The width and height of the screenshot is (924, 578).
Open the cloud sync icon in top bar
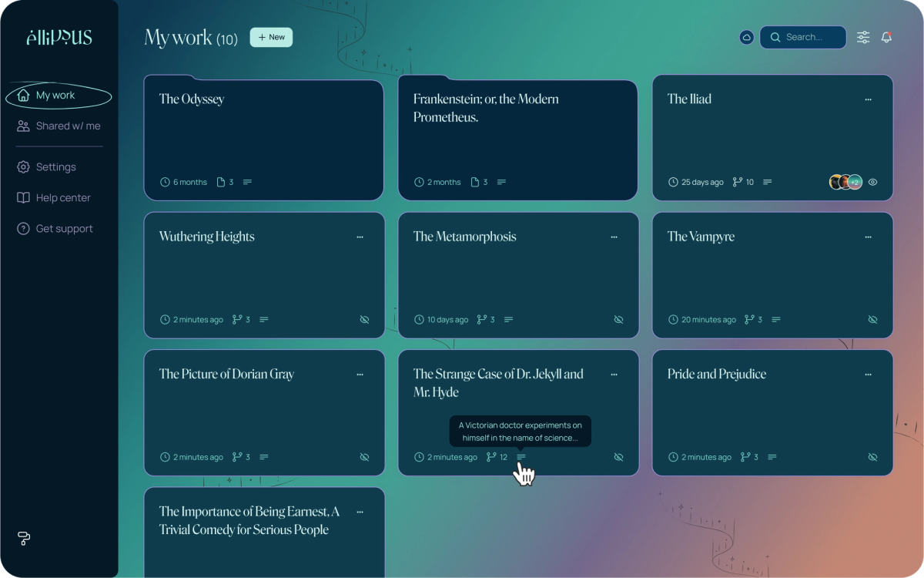point(746,37)
